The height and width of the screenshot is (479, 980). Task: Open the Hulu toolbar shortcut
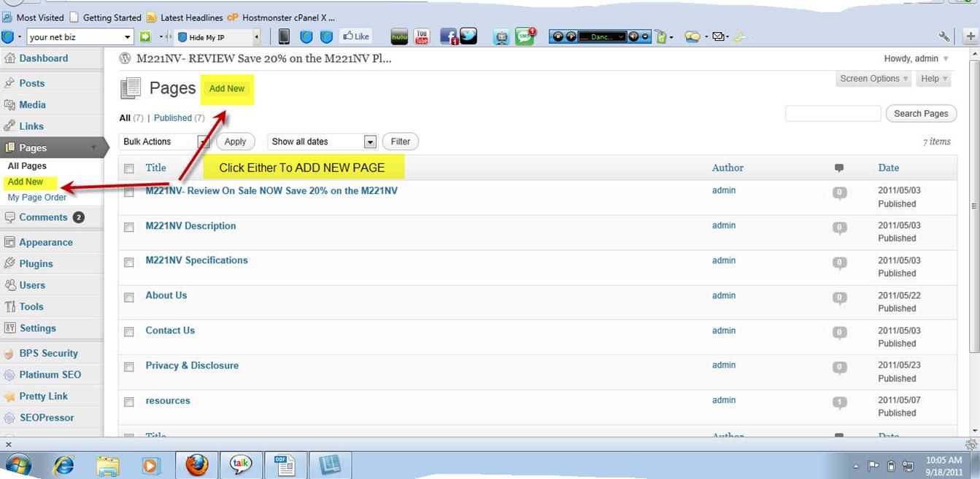tap(399, 36)
